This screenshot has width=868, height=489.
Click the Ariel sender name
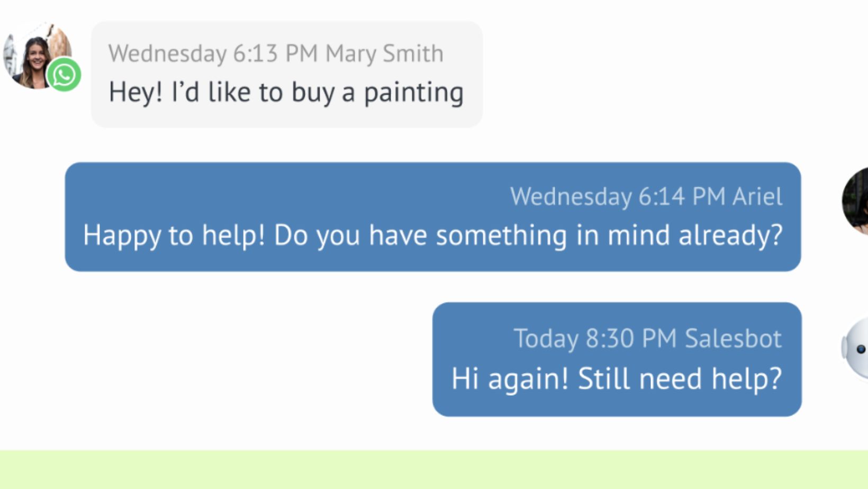pyautogui.click(x=757, y=196)
